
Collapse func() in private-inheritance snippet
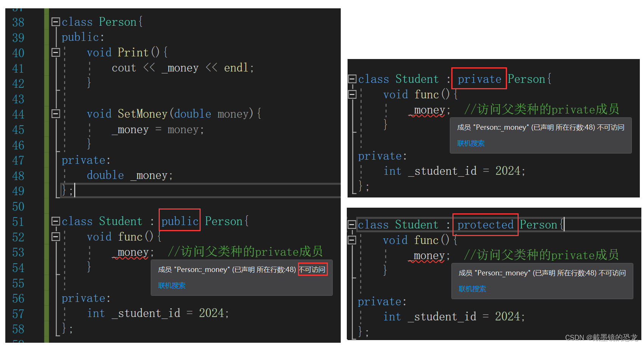(x=352, y=95)
